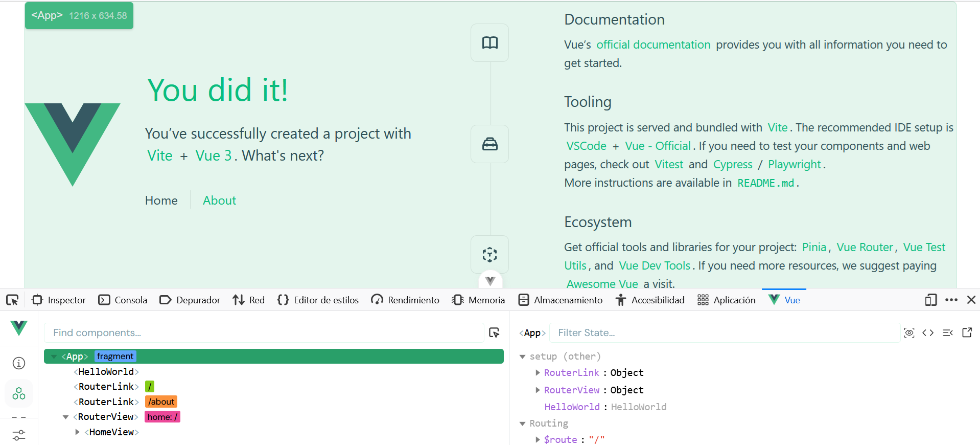Screen dimensions: 980x445
Task: Click the select component in page icon
Action: click(494, 333)
